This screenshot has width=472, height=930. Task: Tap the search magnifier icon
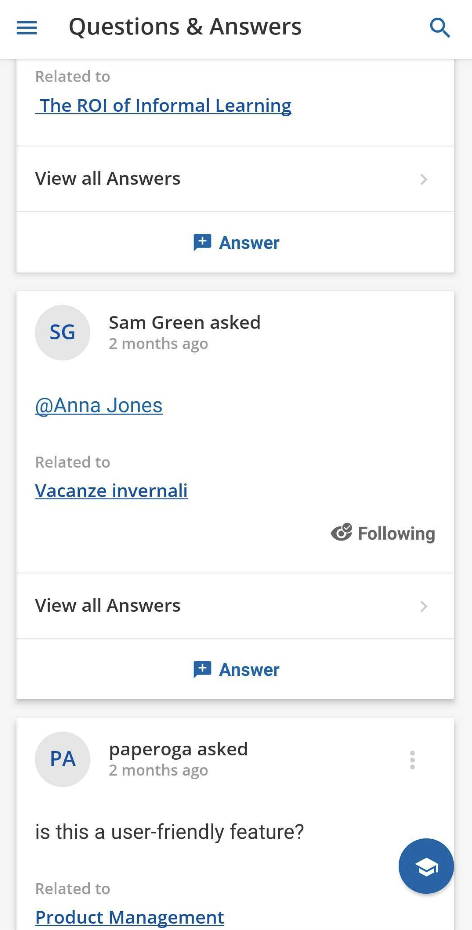(439, 28)
